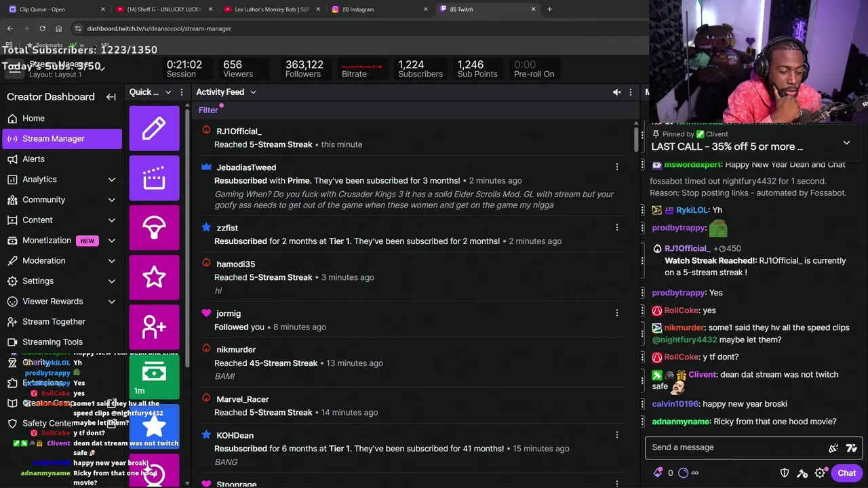Open the 7TV emote picker in chat
The width and height of the screenshot is (868, 488).
(x=852, y=447)
